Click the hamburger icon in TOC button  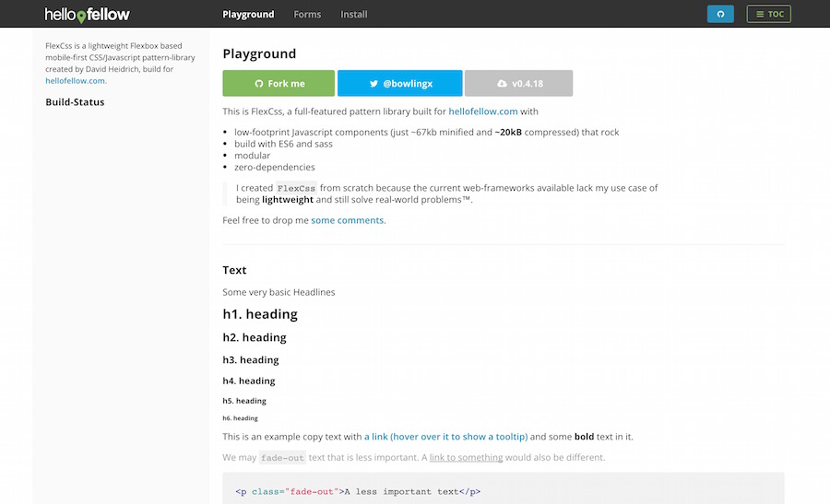coord(760,14)
